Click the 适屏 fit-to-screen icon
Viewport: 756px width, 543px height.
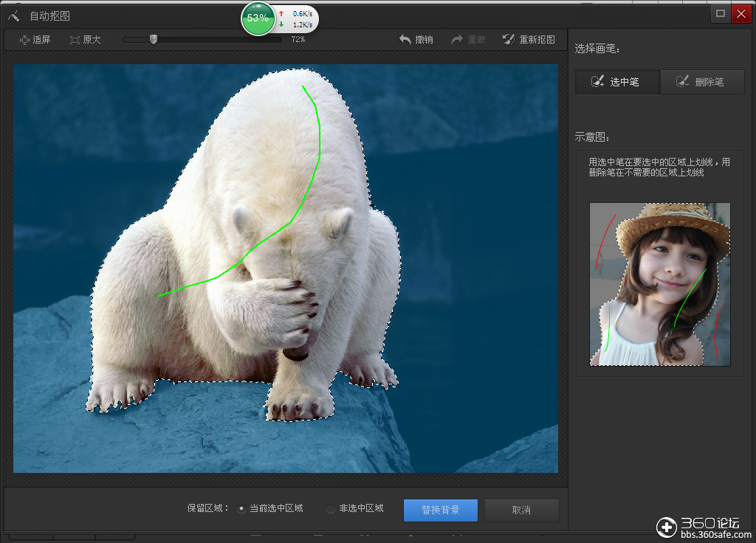coord(23,40)
